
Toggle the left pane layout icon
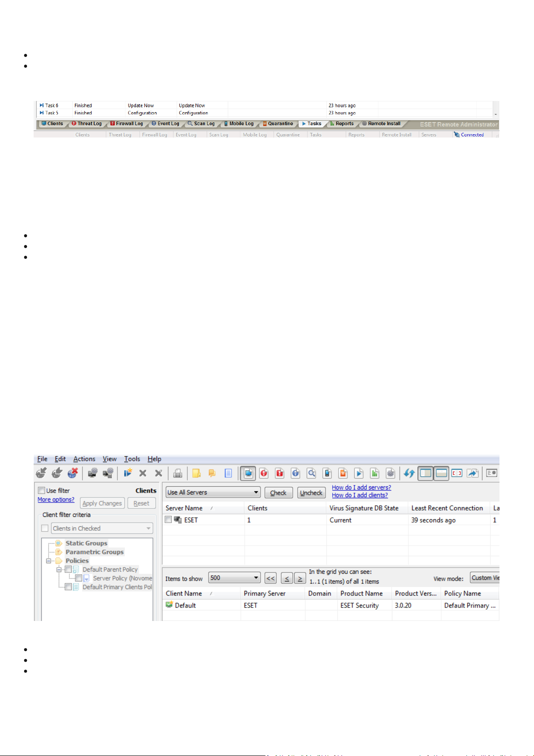(x=425, y=473)
